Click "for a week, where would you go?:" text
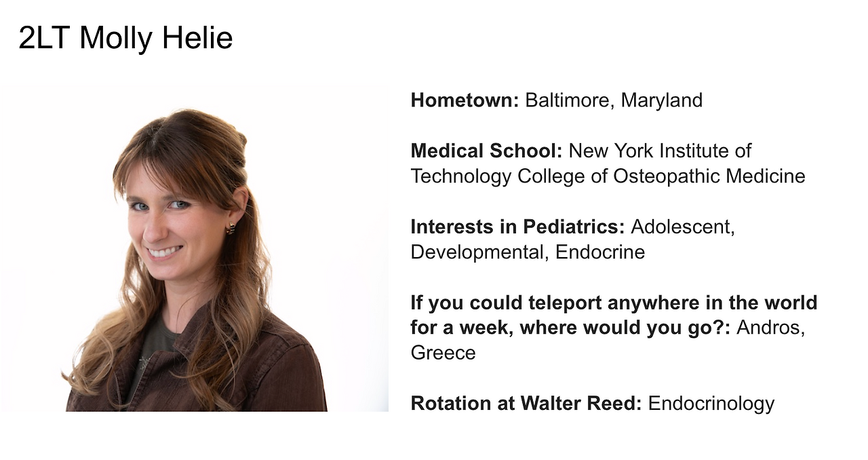This screenshot has width=868, height=460. click(570, 328)
